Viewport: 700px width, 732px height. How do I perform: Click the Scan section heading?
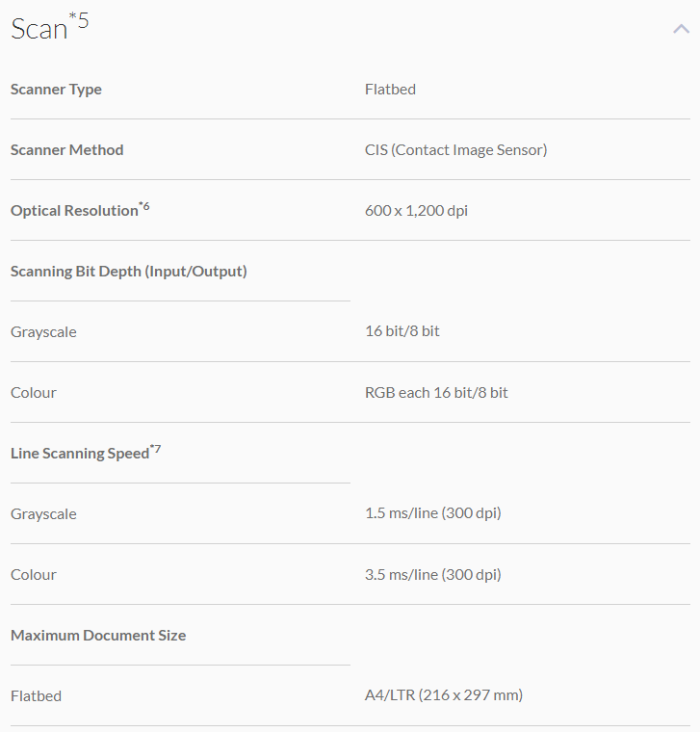(x=39, y=30)
